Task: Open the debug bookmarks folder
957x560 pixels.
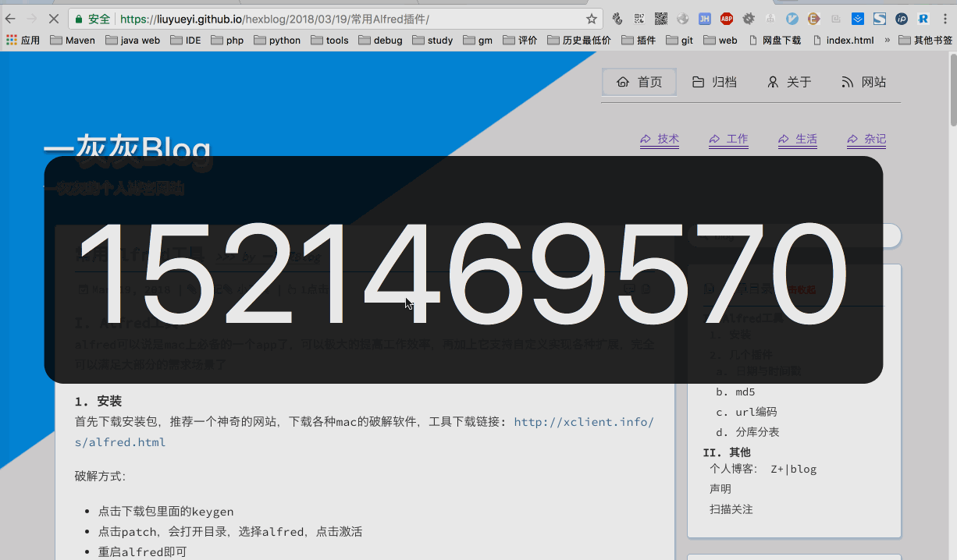Action: (x=380, y=41)
